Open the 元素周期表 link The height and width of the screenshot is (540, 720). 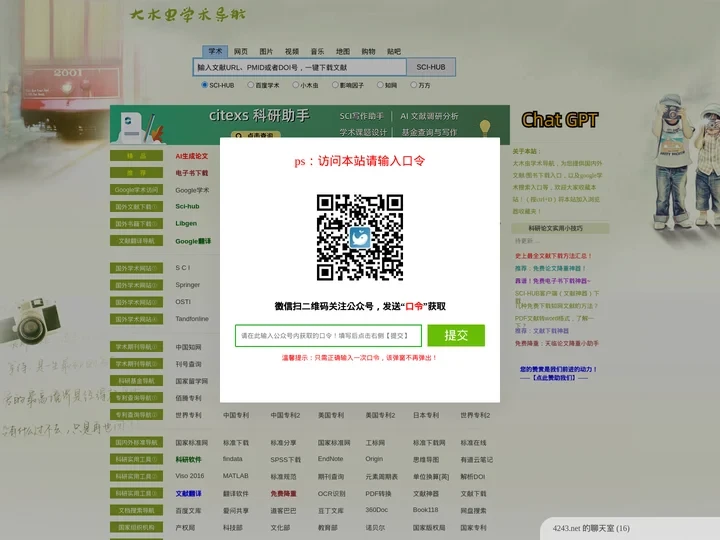pyautogui.click(x=382, y=477)
